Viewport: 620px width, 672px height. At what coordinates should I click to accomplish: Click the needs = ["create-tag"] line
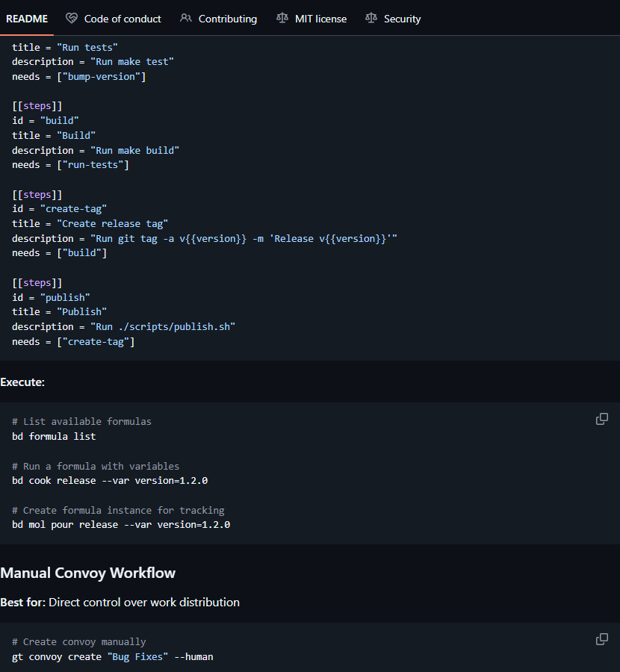coord(73,341)
